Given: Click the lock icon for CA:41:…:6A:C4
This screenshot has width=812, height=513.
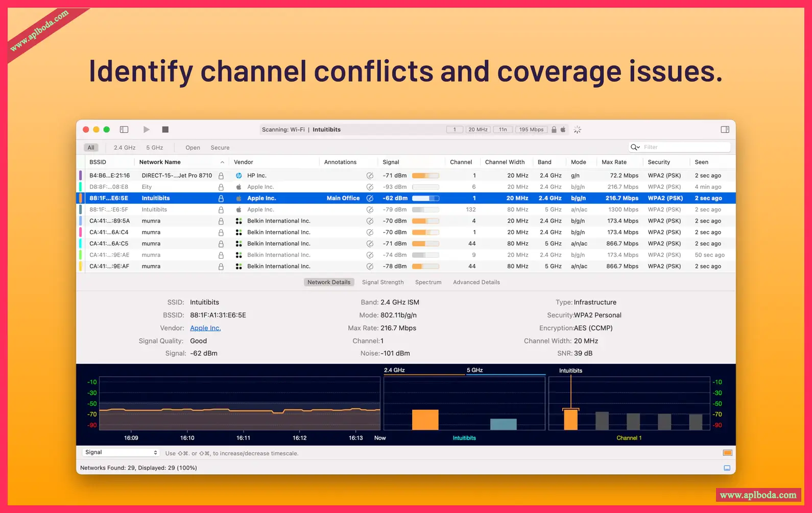Looking at the screenshot, I should tap(221, 232).
